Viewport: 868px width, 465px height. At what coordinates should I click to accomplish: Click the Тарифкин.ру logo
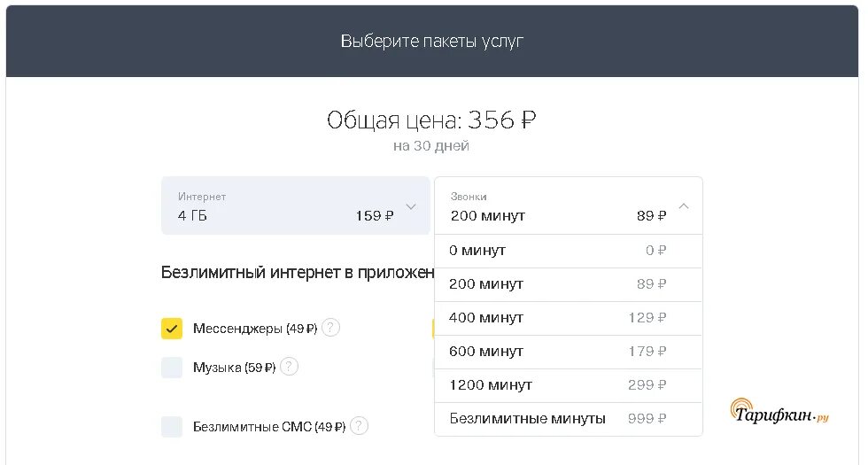pyautogui.click(x=779, y=413)
